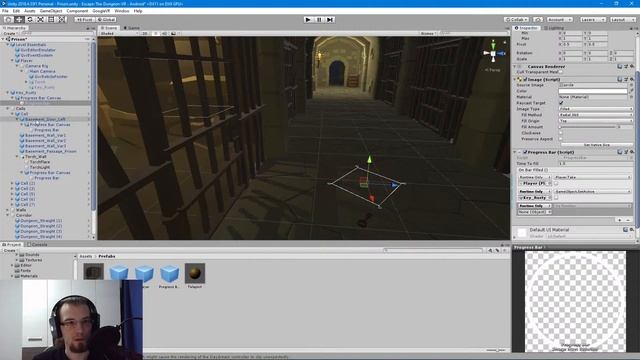The width and height of the screenshot is (640, 360).
Task: Click Default UI Material gear icon
Action: [x=632, y=230]
